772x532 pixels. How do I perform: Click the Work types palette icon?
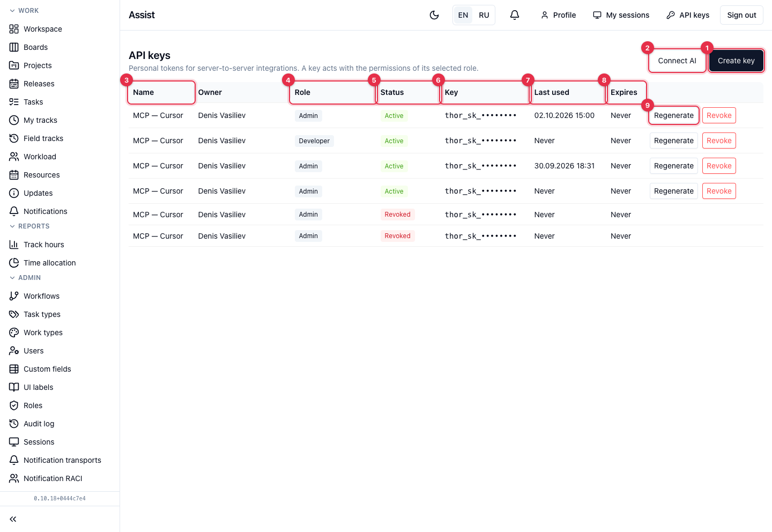pos(14,332)
